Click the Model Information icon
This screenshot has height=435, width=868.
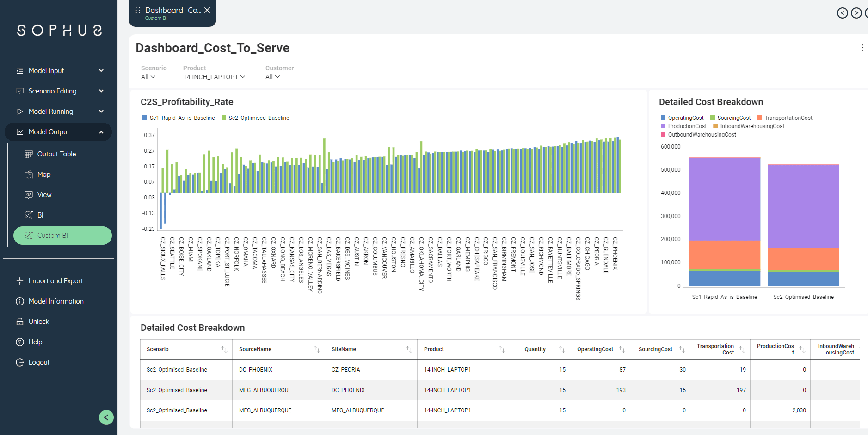click(20, 301)
